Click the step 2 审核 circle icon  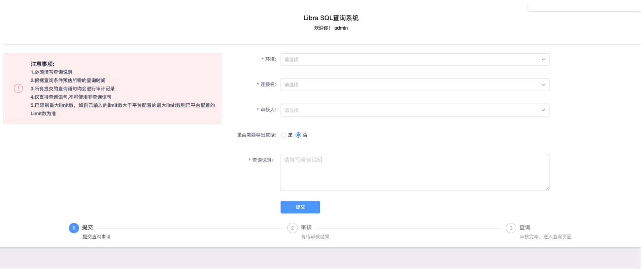coord(292,228)
